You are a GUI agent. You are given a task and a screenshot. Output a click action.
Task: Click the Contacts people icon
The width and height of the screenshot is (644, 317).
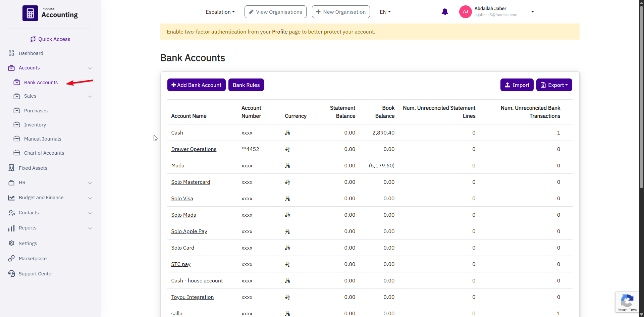(x=11, y=213)
